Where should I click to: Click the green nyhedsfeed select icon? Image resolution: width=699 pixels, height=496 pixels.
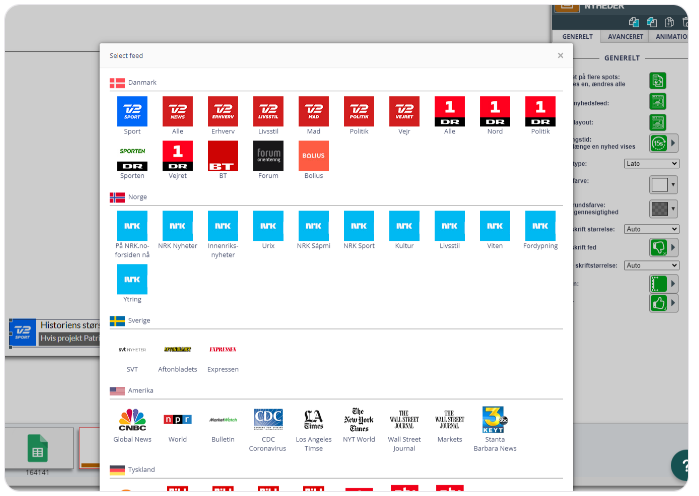coord(658,102)
